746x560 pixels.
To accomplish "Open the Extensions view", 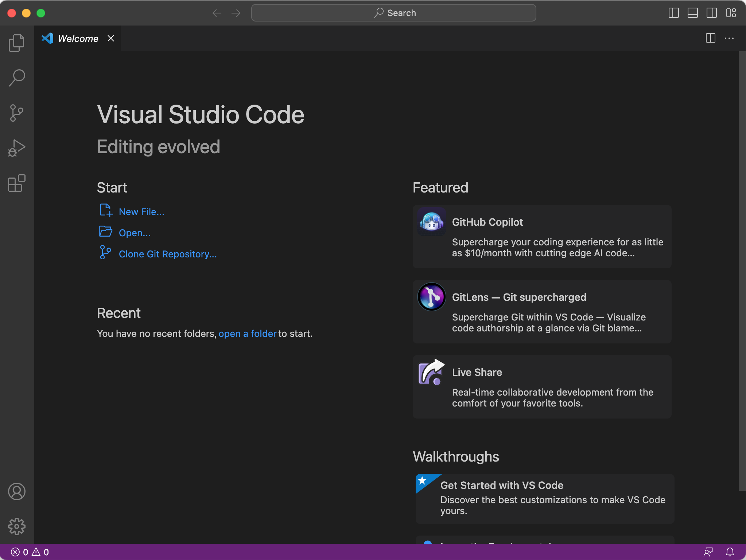I will click(16, 183).
